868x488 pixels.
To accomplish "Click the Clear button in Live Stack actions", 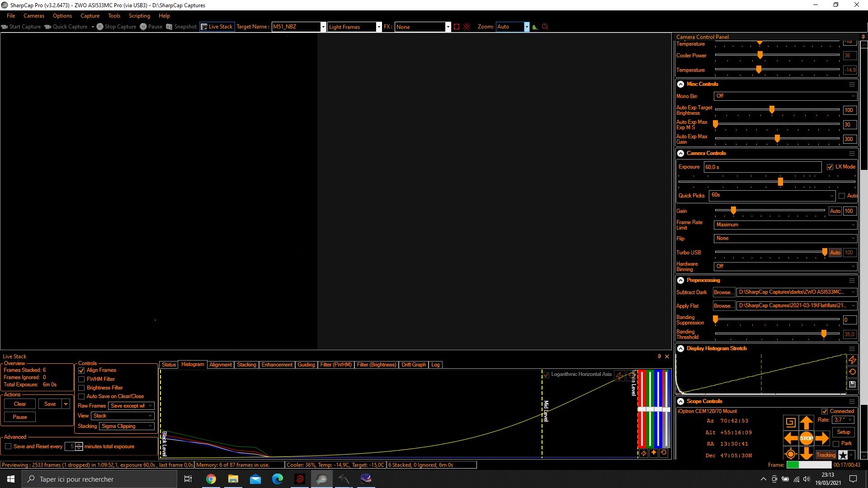I will (20, 404).
